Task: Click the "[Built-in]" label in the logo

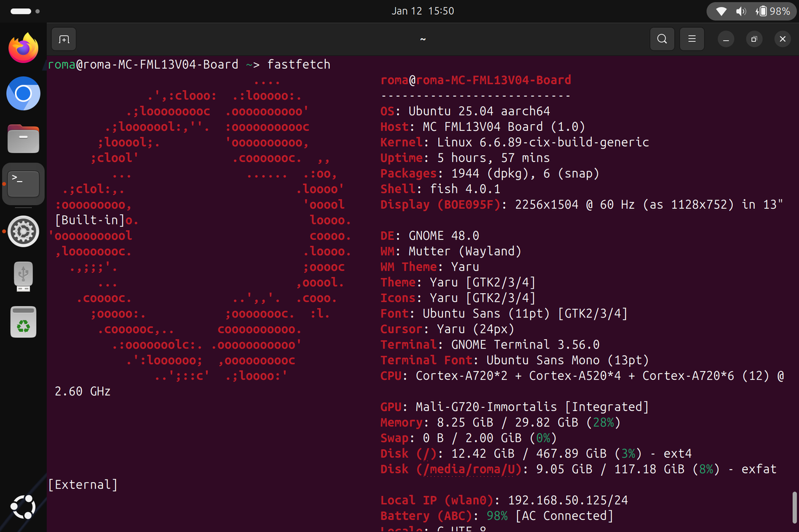Action: click(x=90, y=220)
